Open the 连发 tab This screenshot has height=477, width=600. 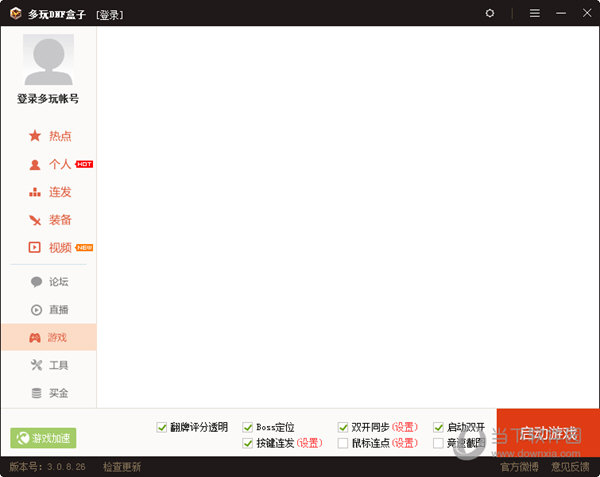pyautogui.click(x=60, y=192)
